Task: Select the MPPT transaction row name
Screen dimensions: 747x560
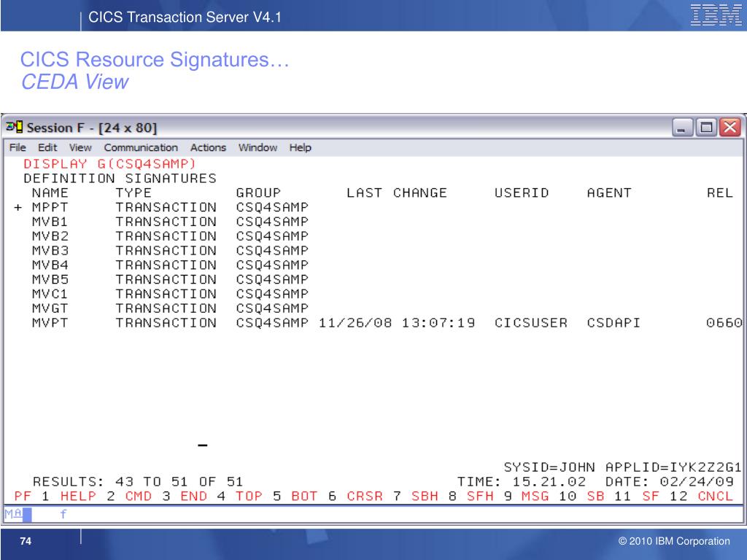Action: click(x=50, y=208)
